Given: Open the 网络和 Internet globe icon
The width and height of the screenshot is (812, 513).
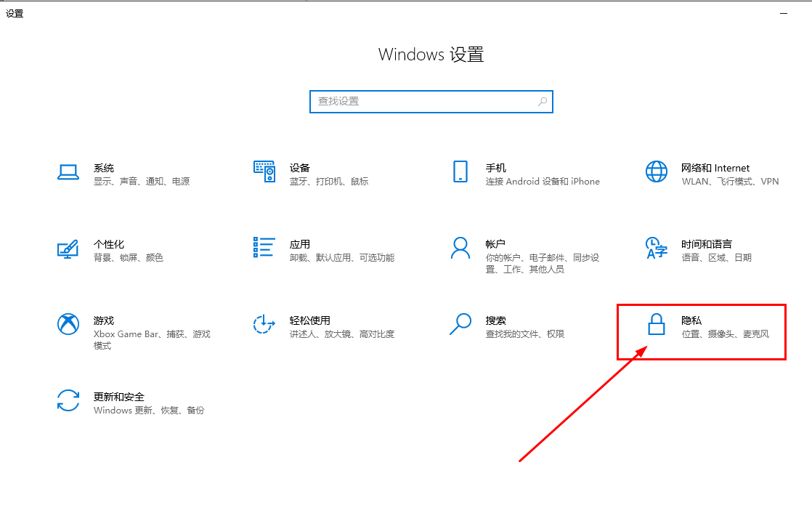Looking at the screenshot, I should (x=656, y=171).
